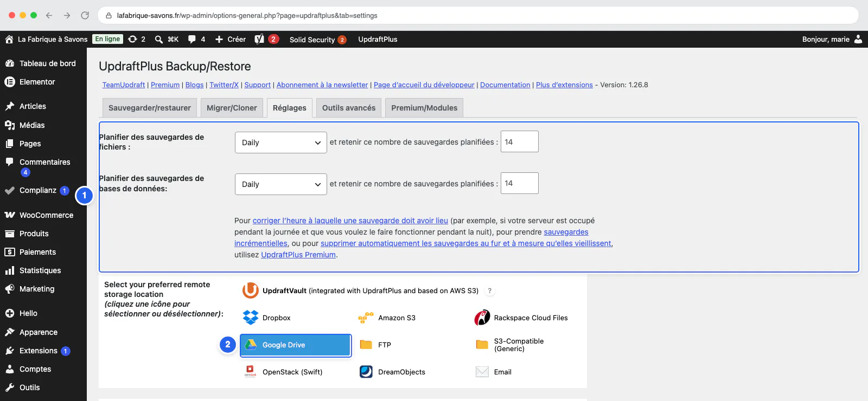Open Bonjour, marie user menu
This screenshot has width=868, height=401.
point(832,39)
